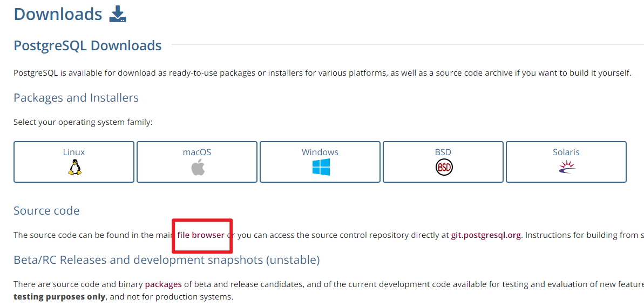Click the BSD logo icon
644x306 pixels.
[x=444, y=168]
